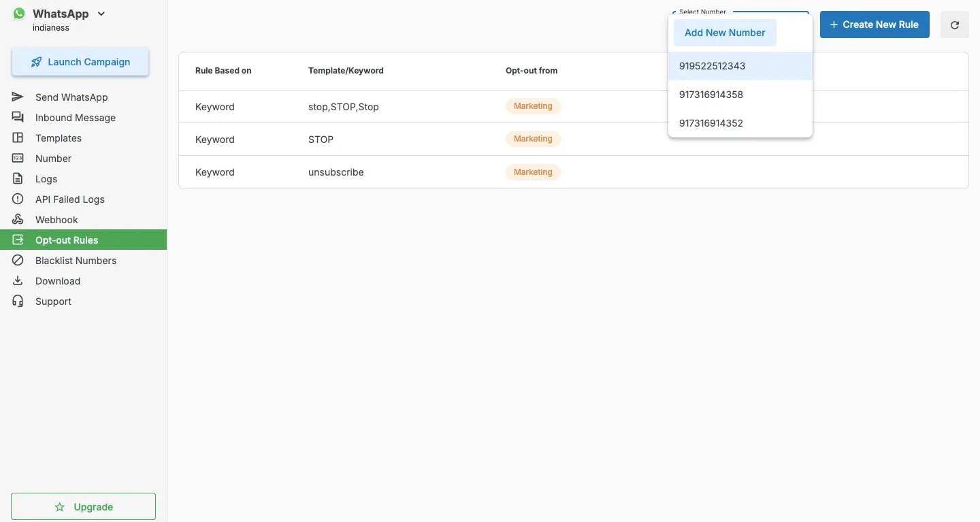Click the indianess account name
This screenshot has height=522, width=980.
tap(51, 28)
